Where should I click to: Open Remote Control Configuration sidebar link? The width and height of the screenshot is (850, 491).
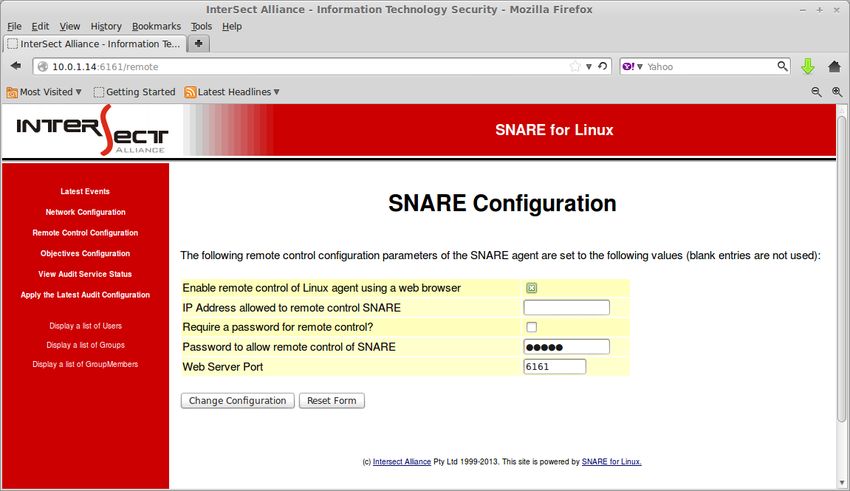click(x=85, y=232)
